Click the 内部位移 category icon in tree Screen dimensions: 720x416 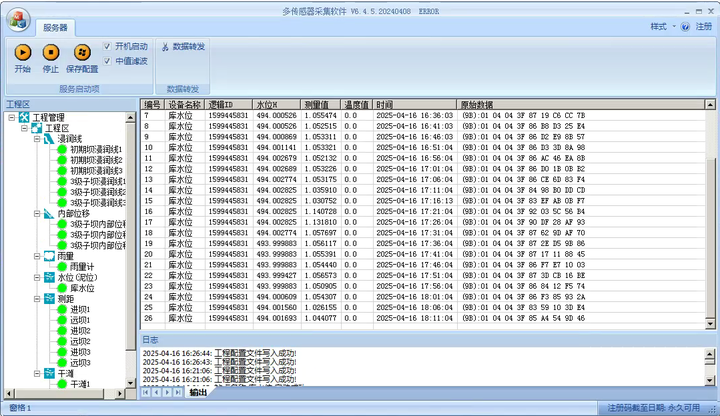coord(49,214)
